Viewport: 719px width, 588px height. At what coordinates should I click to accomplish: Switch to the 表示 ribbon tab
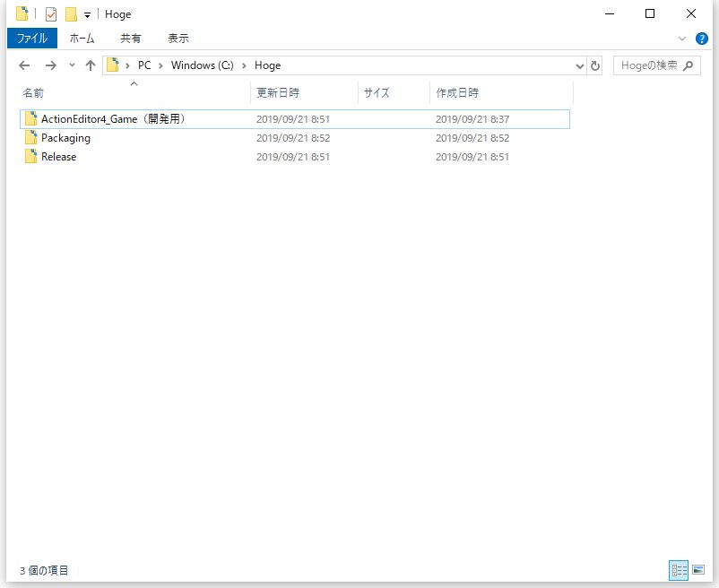178,38
